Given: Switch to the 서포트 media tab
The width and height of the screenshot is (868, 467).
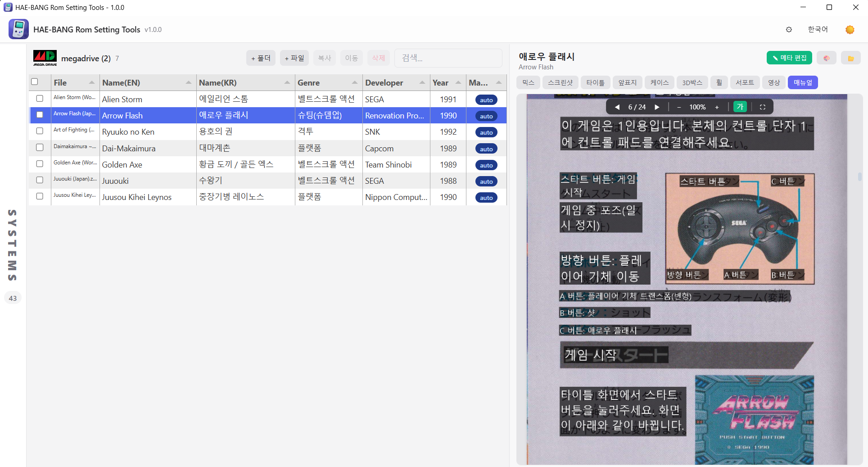Looking at the screenshot, I should pyautogui.click(x=745, y=82).
